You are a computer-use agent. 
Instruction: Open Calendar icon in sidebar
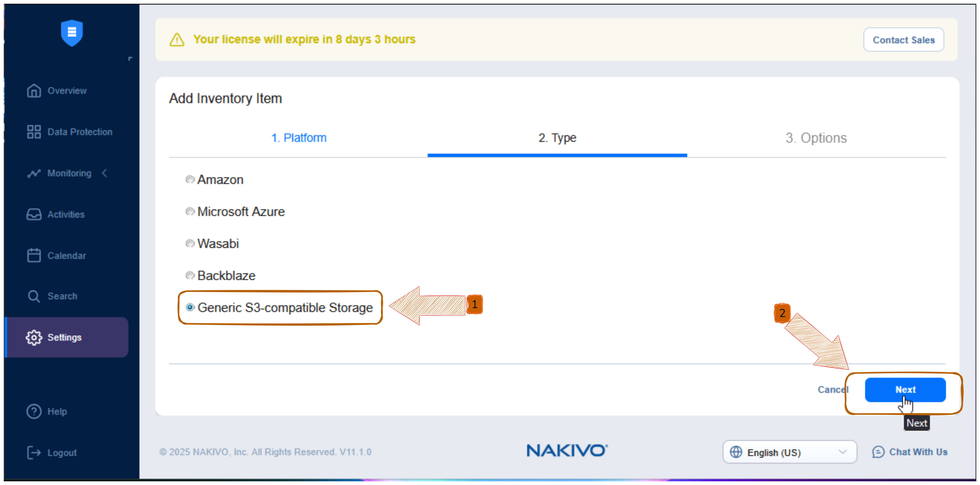click(x=34, y=255)
